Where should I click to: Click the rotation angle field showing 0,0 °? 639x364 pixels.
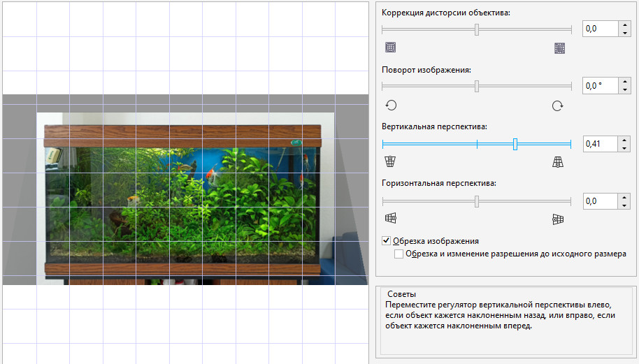(599, 87)
